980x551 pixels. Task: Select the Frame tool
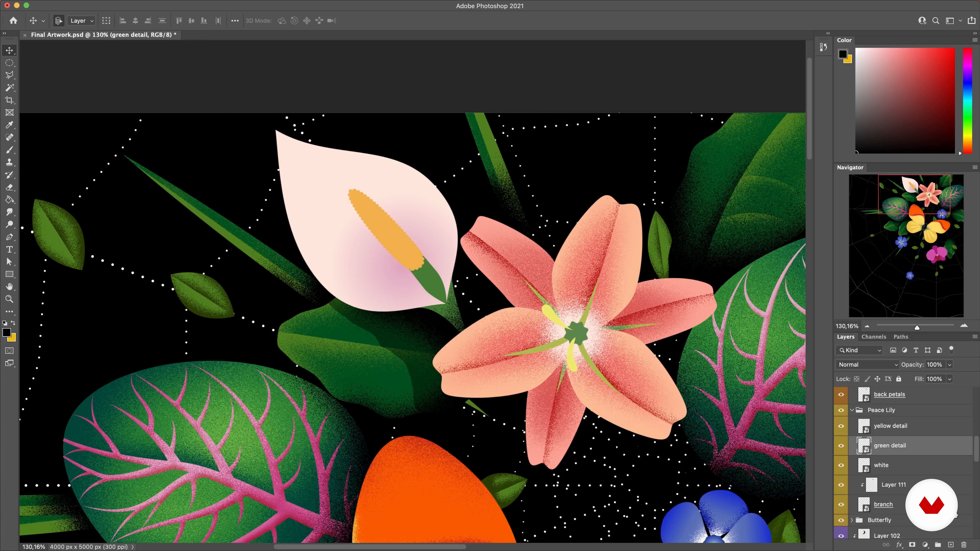click(9, 112)
